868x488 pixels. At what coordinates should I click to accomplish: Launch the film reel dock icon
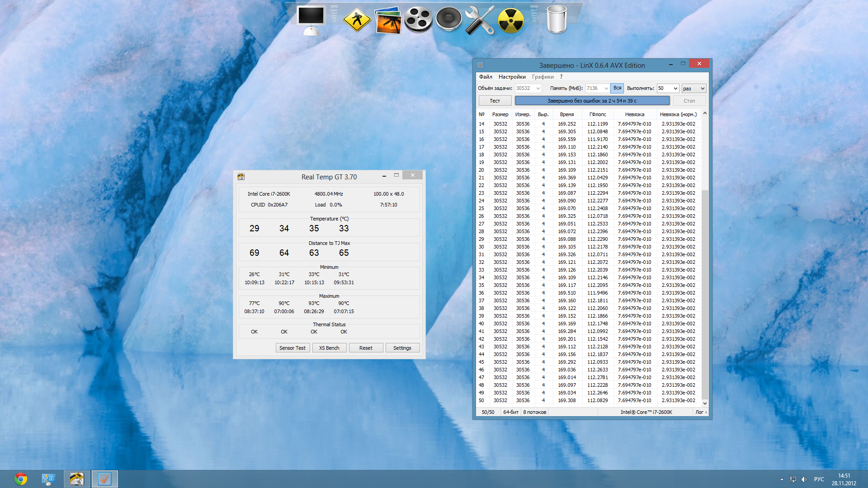coord(418,20)
